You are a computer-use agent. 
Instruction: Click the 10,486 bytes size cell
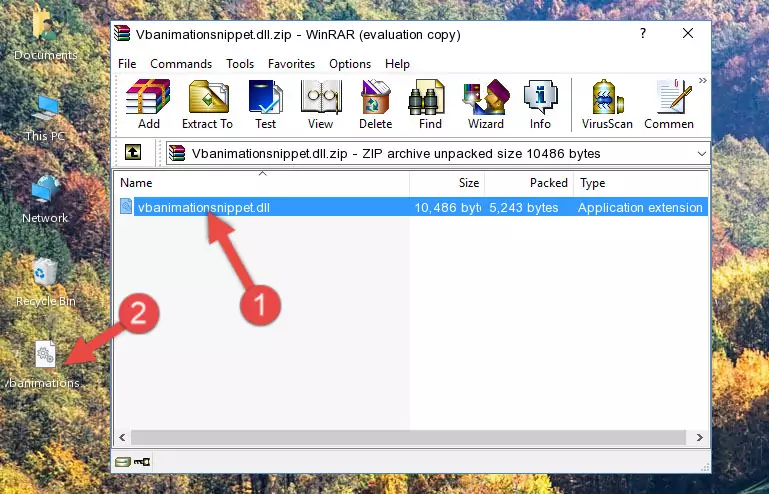tap(447, 208)
